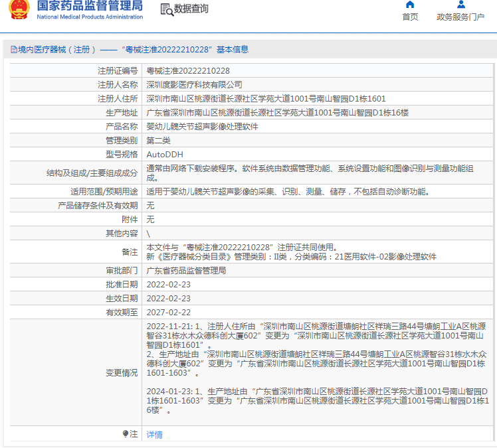This screenshot has width=497, height=448.
Task: Click the bulb icon beside 注
Action: [126, 433]
